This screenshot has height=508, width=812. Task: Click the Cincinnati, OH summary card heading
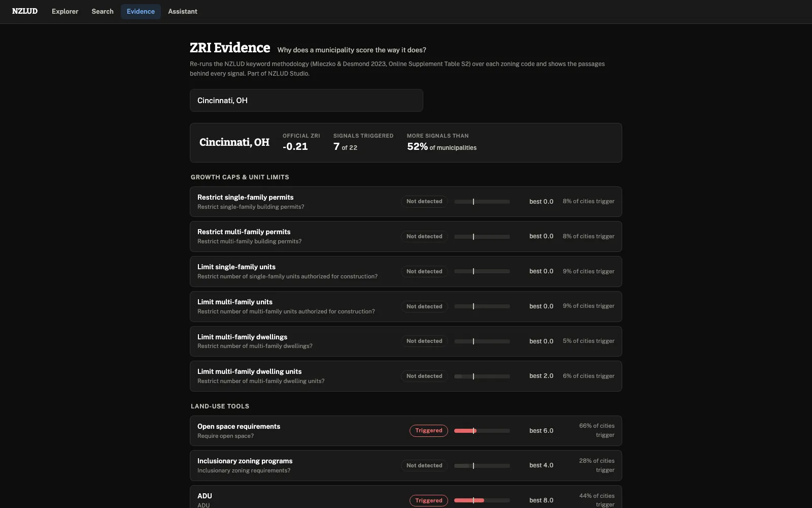(x=234, y=142)
